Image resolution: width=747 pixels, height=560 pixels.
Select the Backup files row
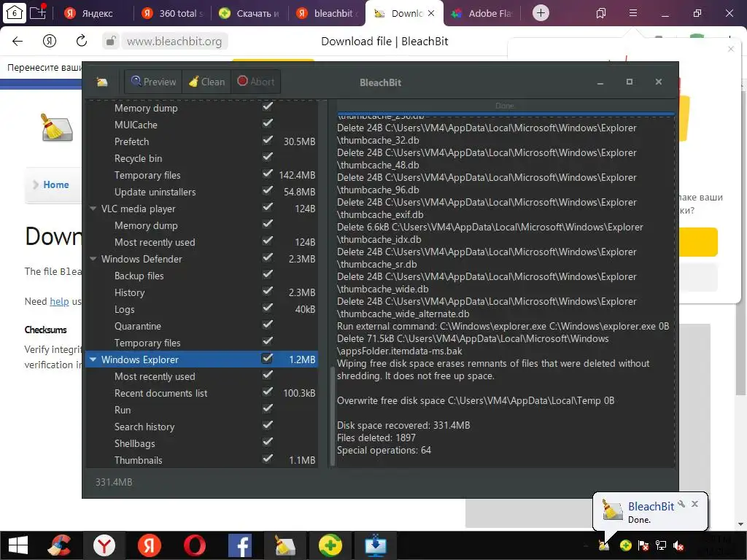point(201,276)
